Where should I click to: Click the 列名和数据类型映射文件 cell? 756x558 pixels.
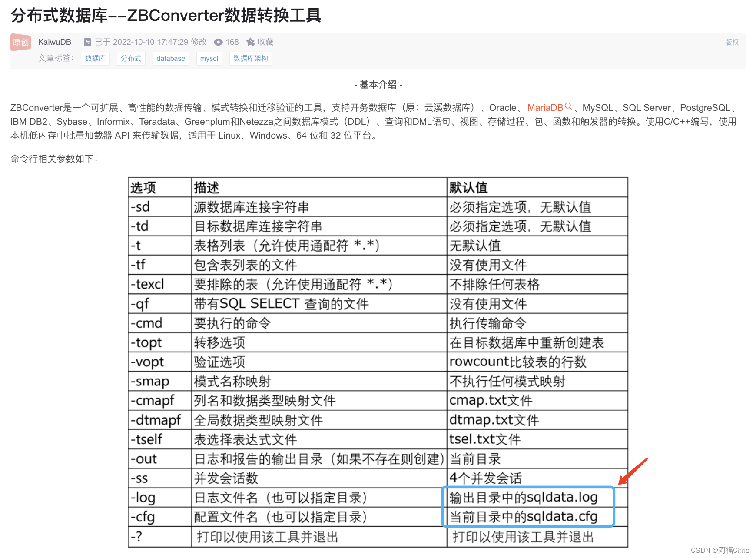(x=319, y=400)
